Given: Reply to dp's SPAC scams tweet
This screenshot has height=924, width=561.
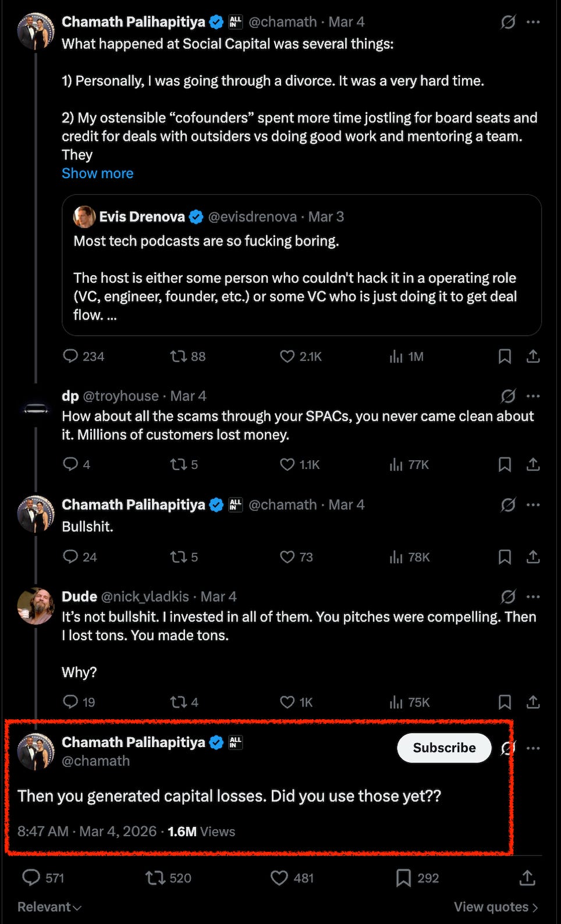Looking at the screenshot, I should click(x=70, y=464).
